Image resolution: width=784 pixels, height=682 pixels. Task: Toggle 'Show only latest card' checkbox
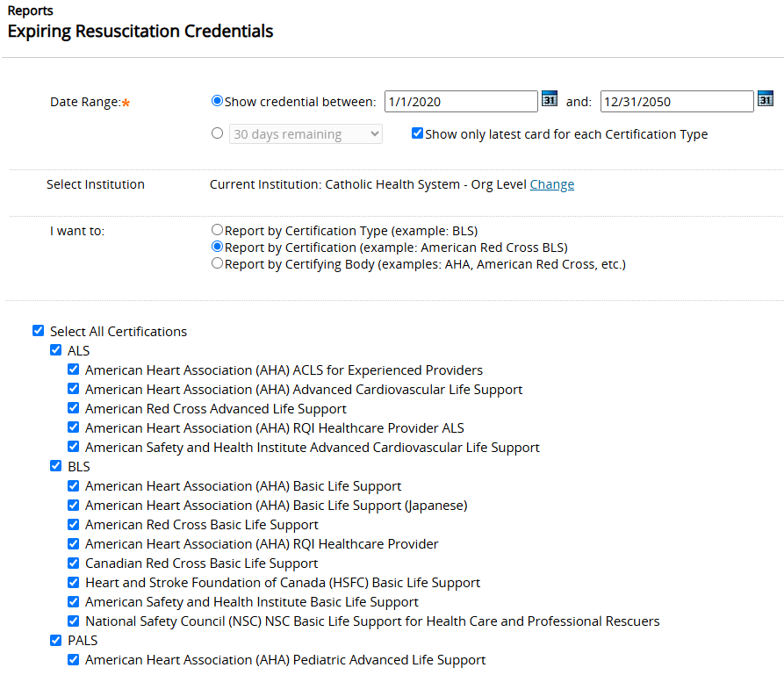(x=417, y=133)
